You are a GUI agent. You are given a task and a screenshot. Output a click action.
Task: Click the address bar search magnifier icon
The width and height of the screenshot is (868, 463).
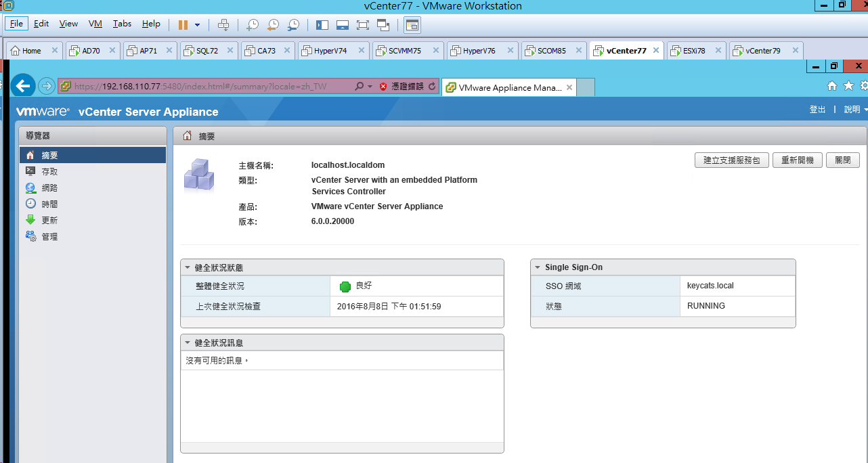coord(360,87)
